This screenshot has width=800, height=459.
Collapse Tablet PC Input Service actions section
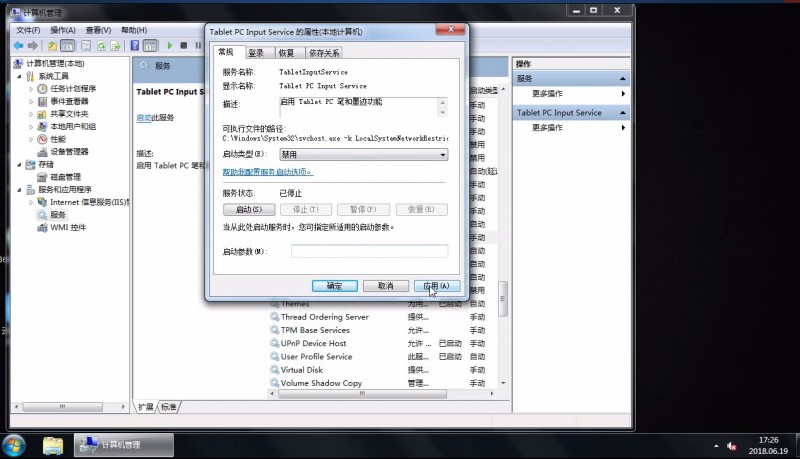pos(622,113)
